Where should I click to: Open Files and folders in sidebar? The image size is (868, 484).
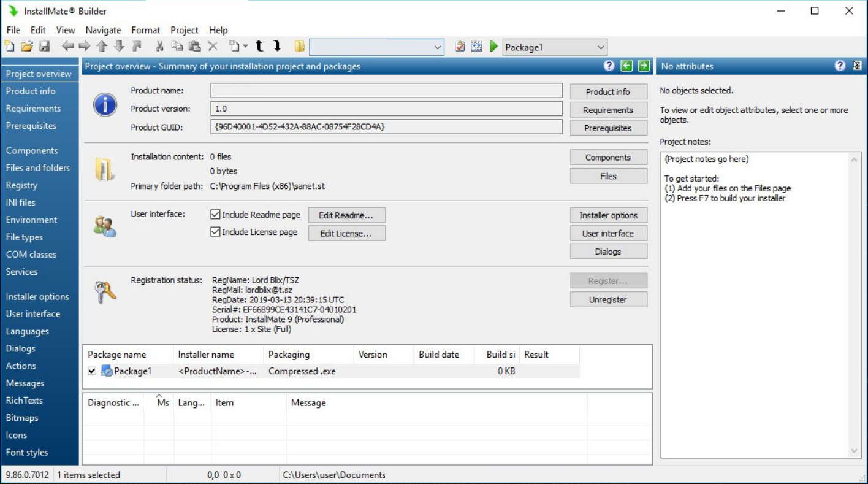38,168
